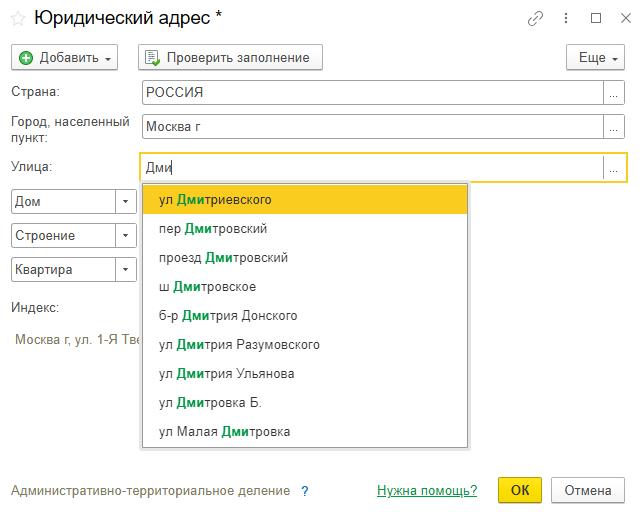This screenshot has height=515, width=643.
Task: Select suggestion ул Малая Дмитровка
Action: coord(305,432)
